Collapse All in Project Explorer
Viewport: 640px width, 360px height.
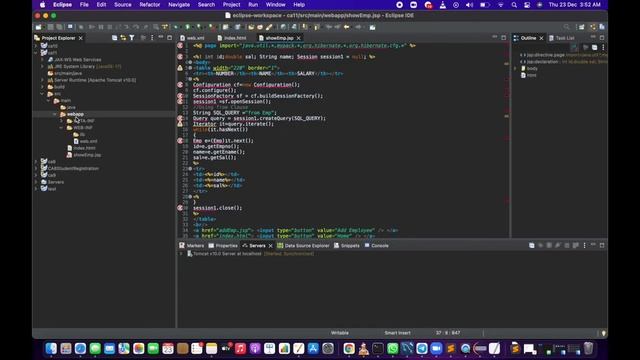click(x=114, y=38)
